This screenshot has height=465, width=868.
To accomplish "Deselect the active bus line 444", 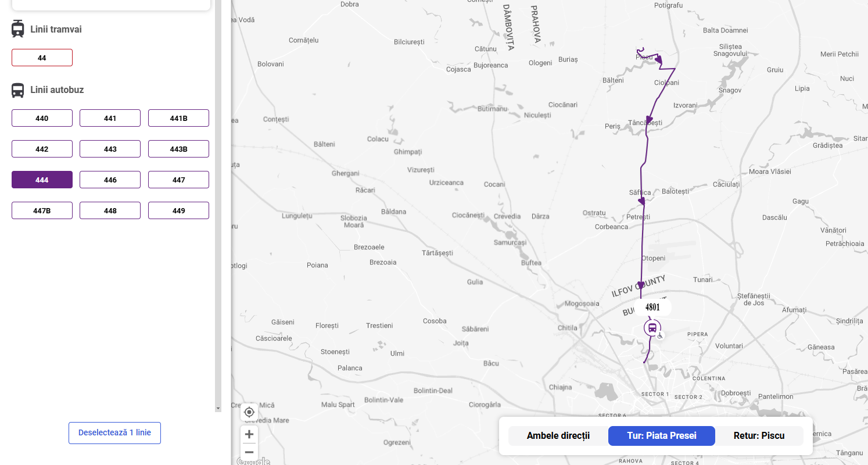I will [x=42, y=180].
